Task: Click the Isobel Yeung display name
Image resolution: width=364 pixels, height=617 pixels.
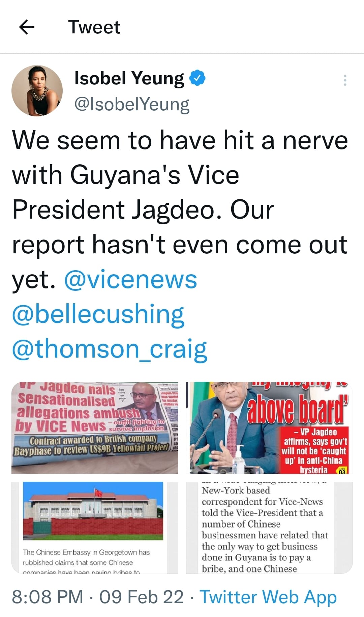Action: click(x=129, y=78)
